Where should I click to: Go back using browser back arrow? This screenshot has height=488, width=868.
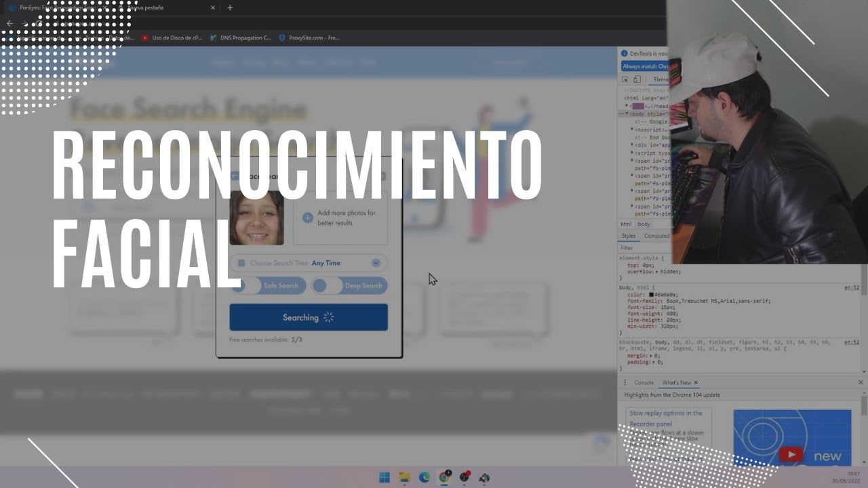click(9, 23)
